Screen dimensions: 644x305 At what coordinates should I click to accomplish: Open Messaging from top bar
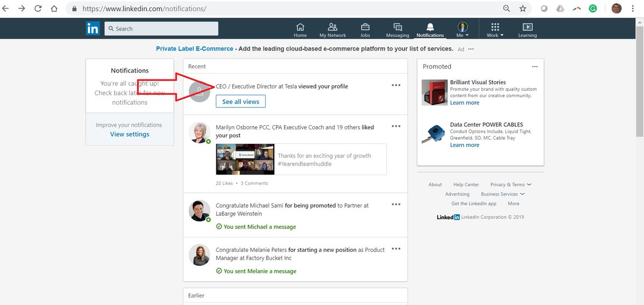click(x=398, y=30)
